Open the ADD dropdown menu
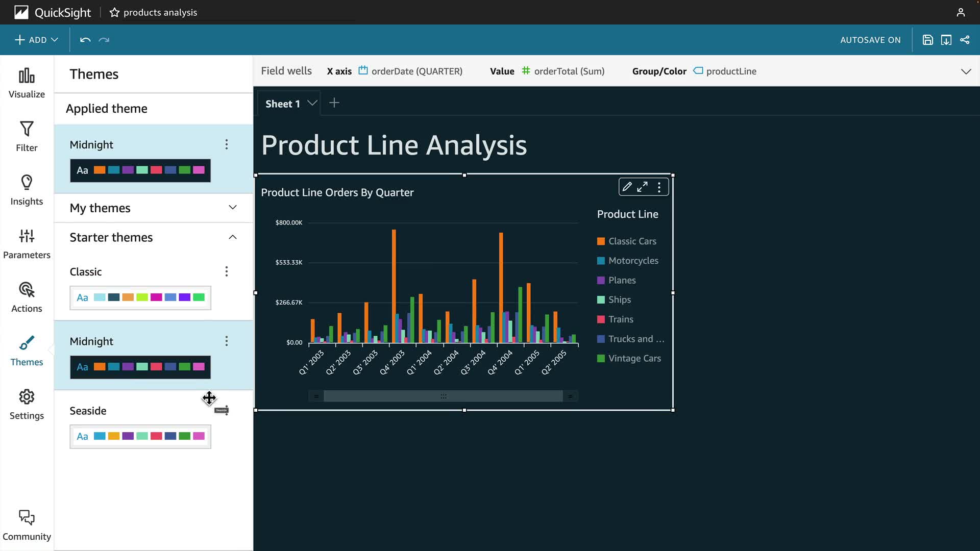Image resolution: width=980 pixels, height=551 pixels. (36, 40)
